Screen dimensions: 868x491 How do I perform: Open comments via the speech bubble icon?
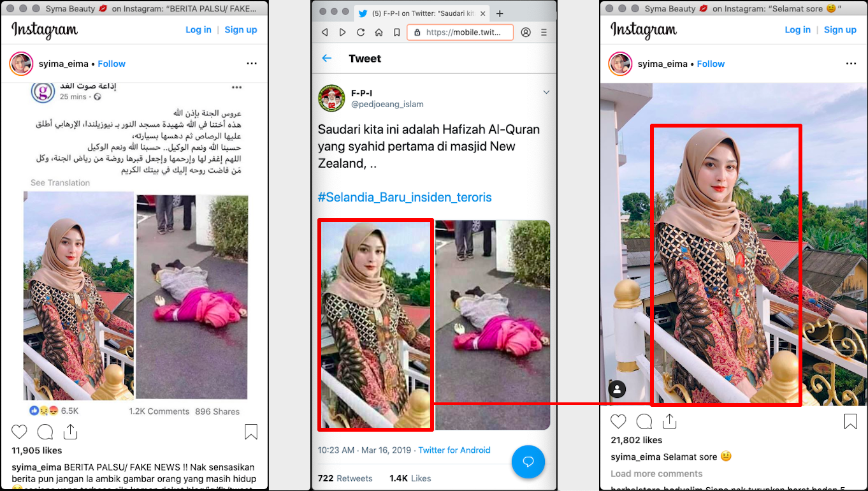point(45,432)
